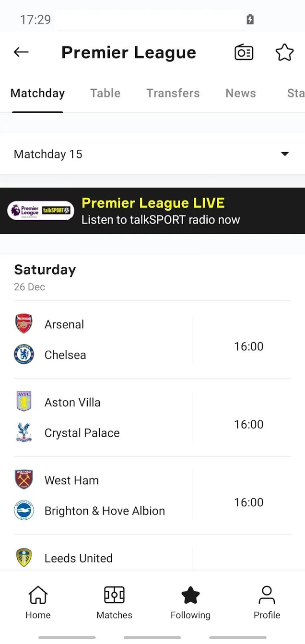Open the Profile person icon

[267, 595]
